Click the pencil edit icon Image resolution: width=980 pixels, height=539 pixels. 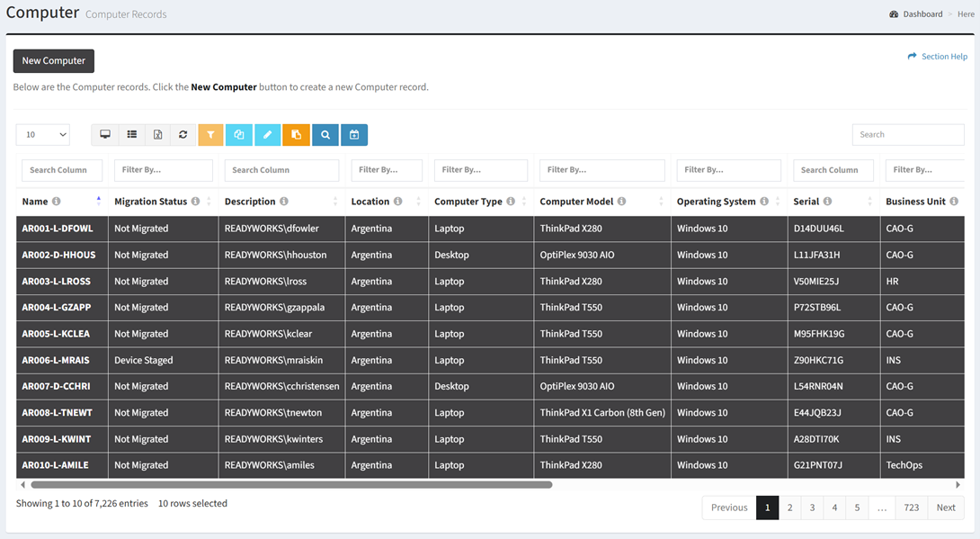[x=267, y=135]
